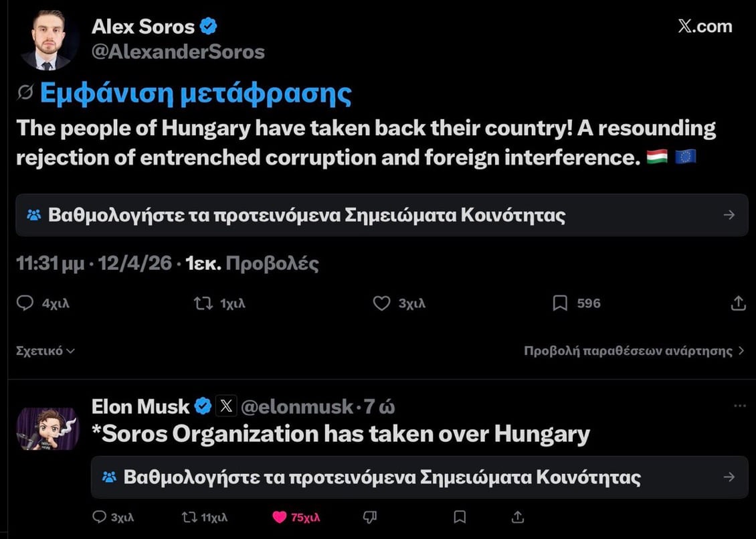This screenshot has width=756, height=539.
Task: Like the Alex Soros post
Action: (381, 303)
